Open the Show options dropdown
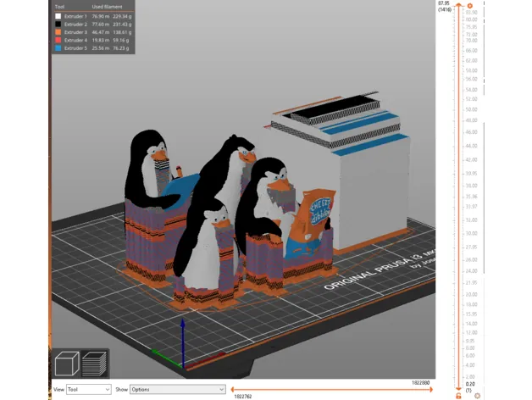This screenshot has height=400, width=532. 176,389
